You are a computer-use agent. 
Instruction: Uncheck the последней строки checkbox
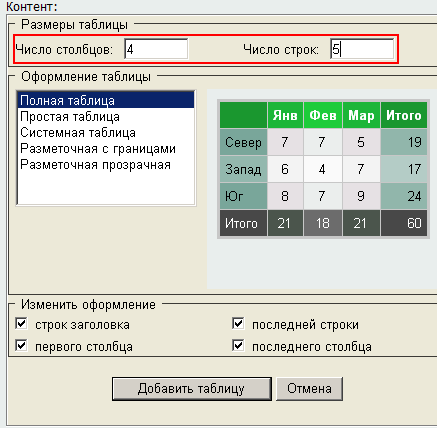(x=238, y=324)
